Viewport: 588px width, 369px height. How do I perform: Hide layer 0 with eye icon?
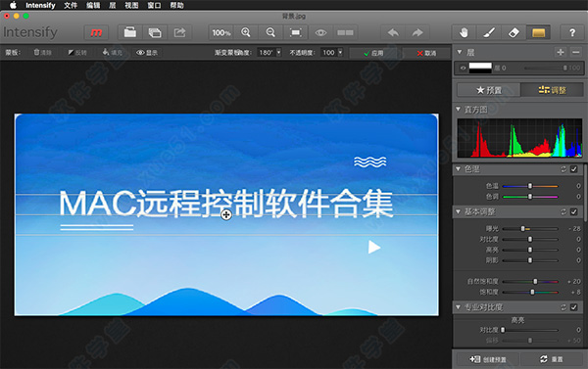[x=463, y=69]
